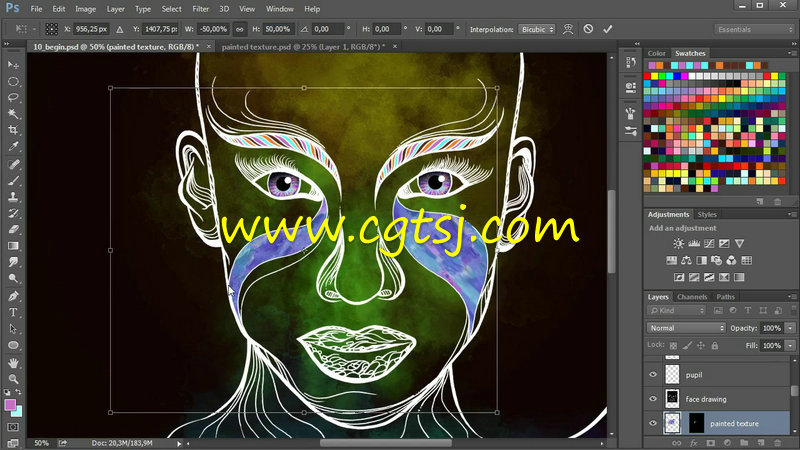The height and width of the screenshot is (450, 800).
Task: Select the Brush tool
Action: click(13, 181)
